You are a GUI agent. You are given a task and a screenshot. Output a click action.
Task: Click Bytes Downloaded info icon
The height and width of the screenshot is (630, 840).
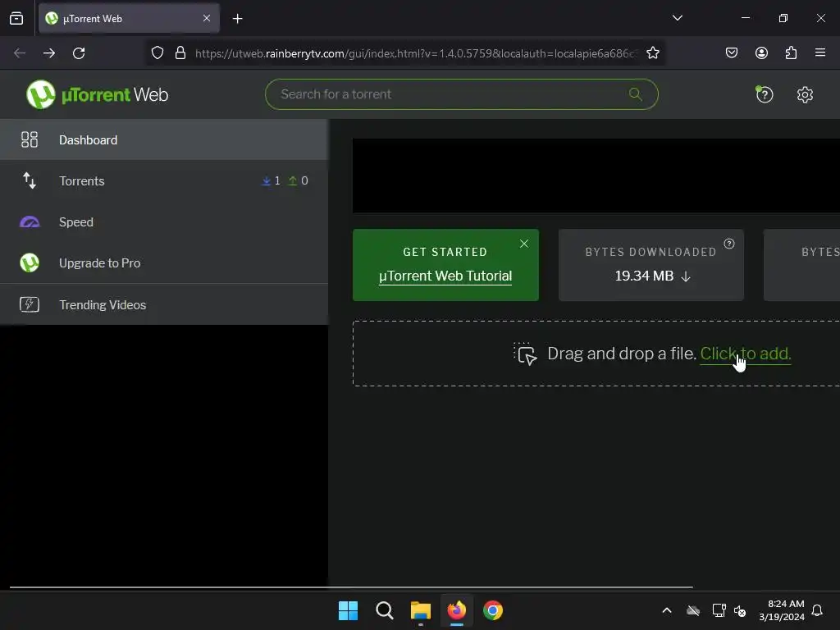tap(729, 244)
